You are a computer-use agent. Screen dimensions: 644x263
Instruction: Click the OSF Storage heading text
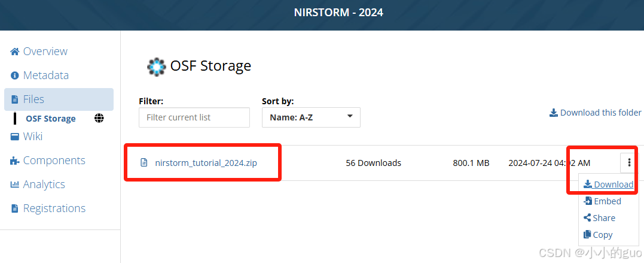[210, 66]
